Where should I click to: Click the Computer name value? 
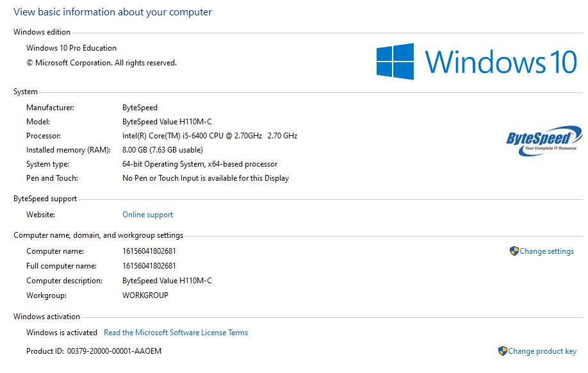point(149,251)
